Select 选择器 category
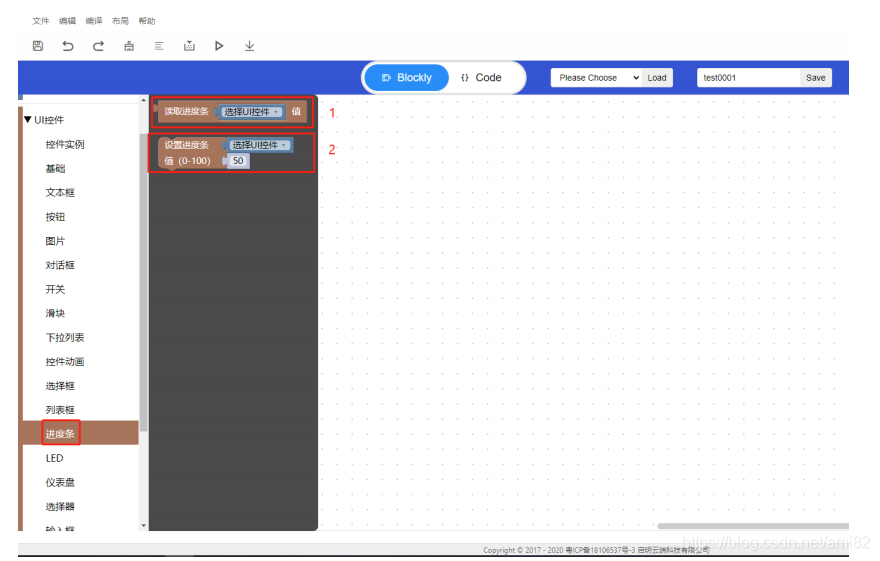The width and height of the screenshot is (880, 561). click(59, 506)
